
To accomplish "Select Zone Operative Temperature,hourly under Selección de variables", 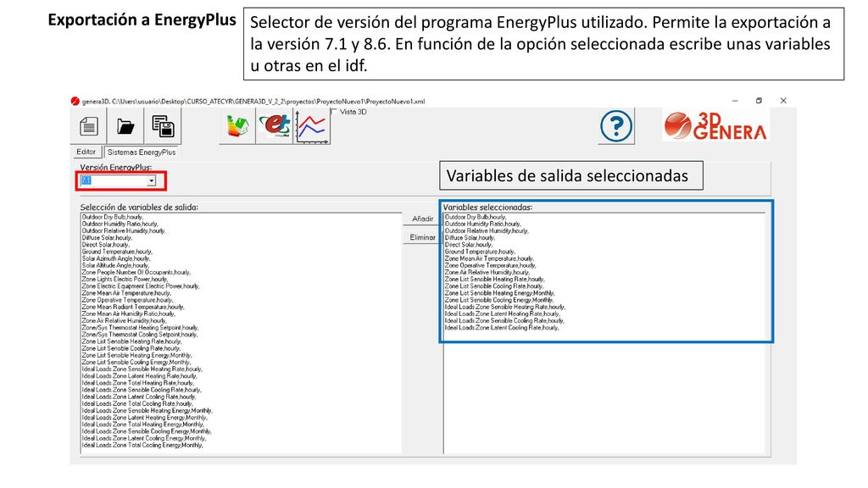I will click(128, 300).
